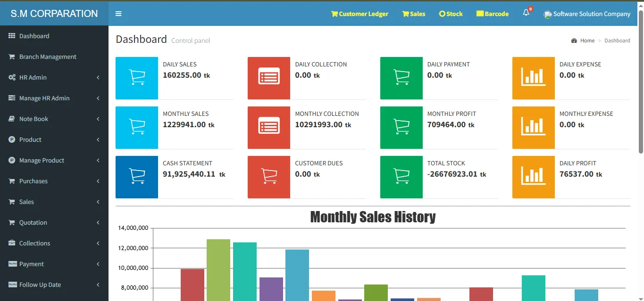Image resolution: width=644 pixels, height=301 pixels.
Task: Click the page vertical scrollbar
Action: pyautogui.click(x=641, y=81)
